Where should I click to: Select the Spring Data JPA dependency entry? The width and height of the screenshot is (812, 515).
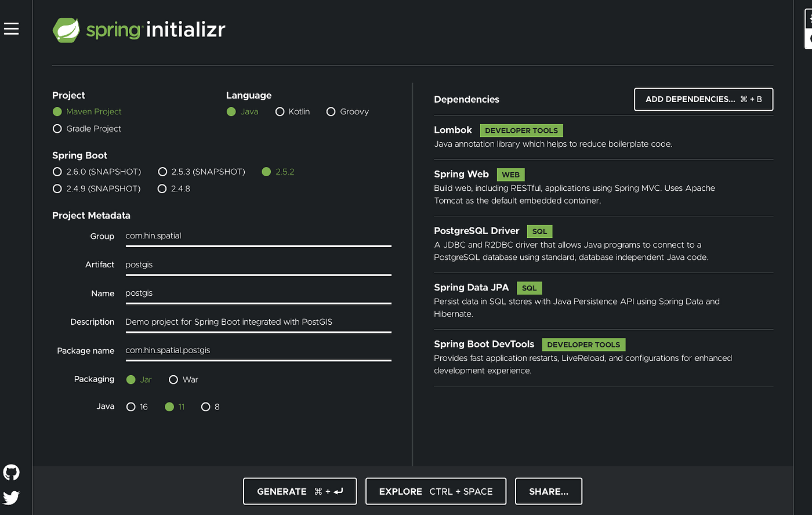point(603,301)
